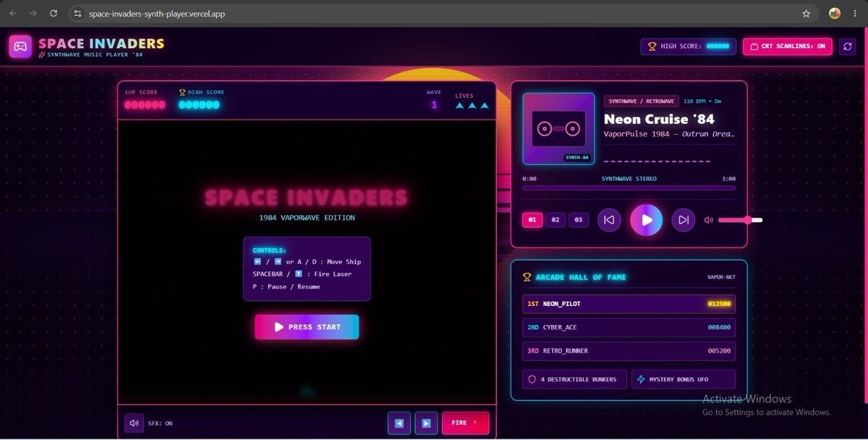
Task: Click the VAPOR-NET label
Action: [x=720, y=277]
